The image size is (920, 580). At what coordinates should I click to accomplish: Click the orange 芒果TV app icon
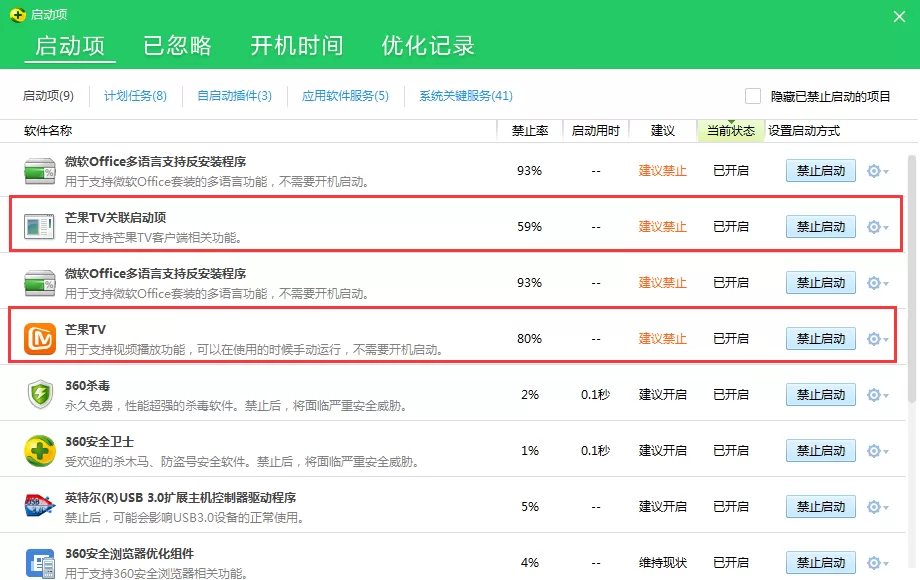tap(40, 339)
